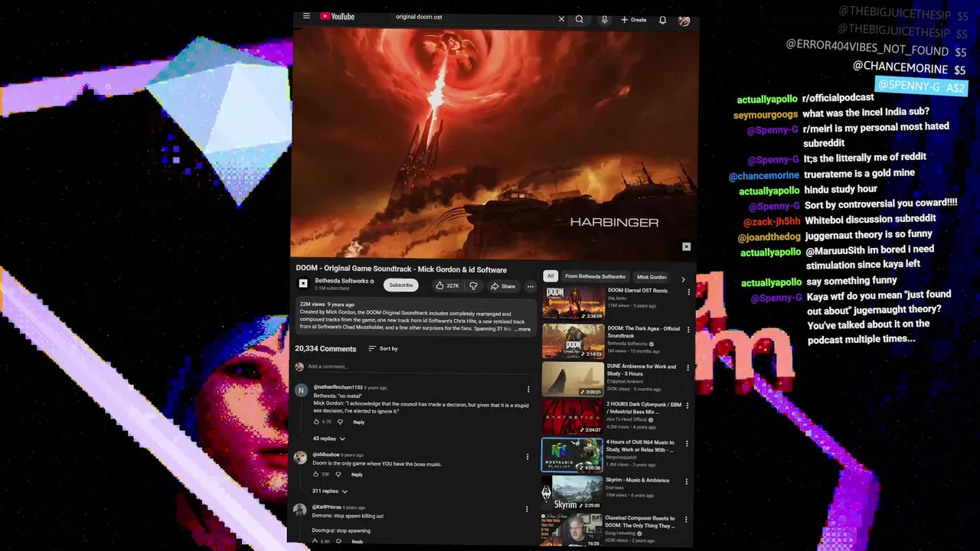Show more filter chips with right arrow

683,279
